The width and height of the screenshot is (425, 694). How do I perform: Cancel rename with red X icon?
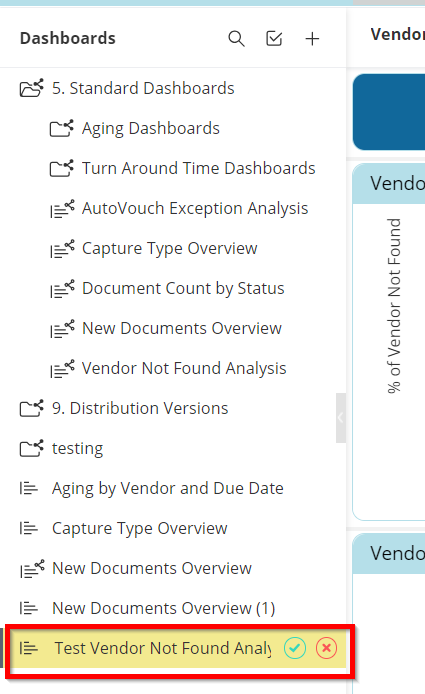pos(327,648)
